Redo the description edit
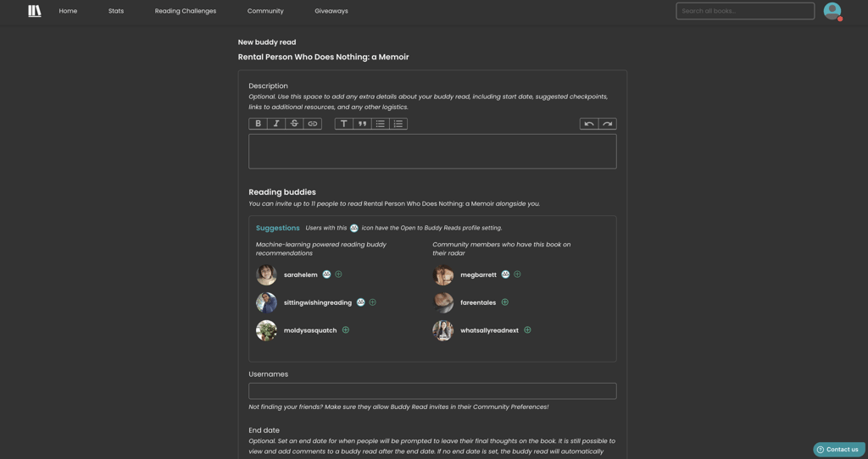The image size is (868, 459). coord(607,124)
